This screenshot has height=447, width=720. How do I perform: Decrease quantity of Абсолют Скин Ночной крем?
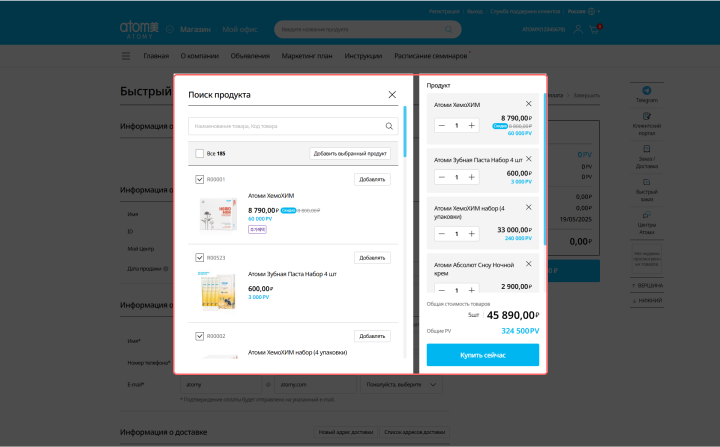[442, 290]
